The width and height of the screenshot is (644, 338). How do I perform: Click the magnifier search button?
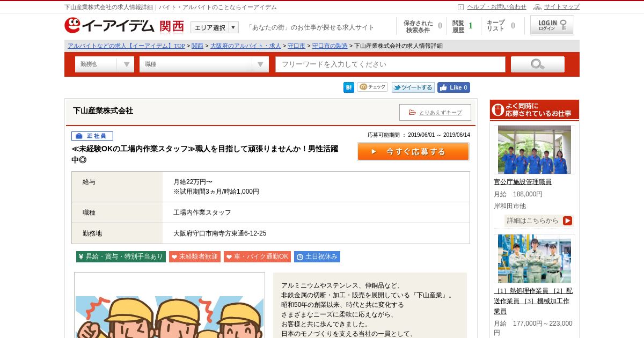pyautogui.click(x=538, y=64)
